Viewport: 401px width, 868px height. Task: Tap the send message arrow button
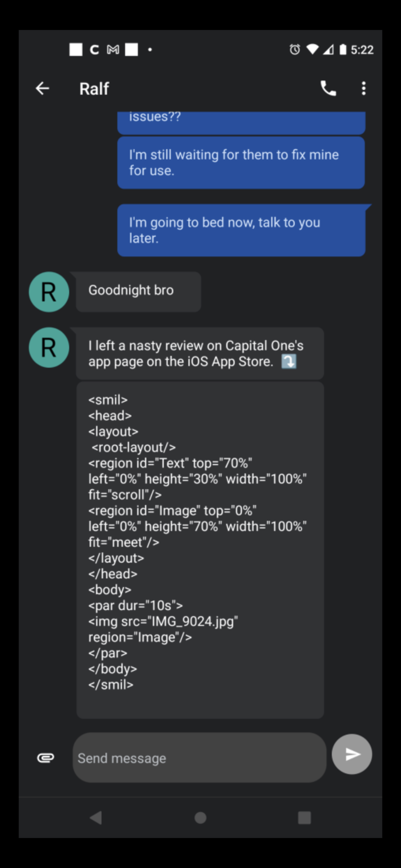pos(352,754)
